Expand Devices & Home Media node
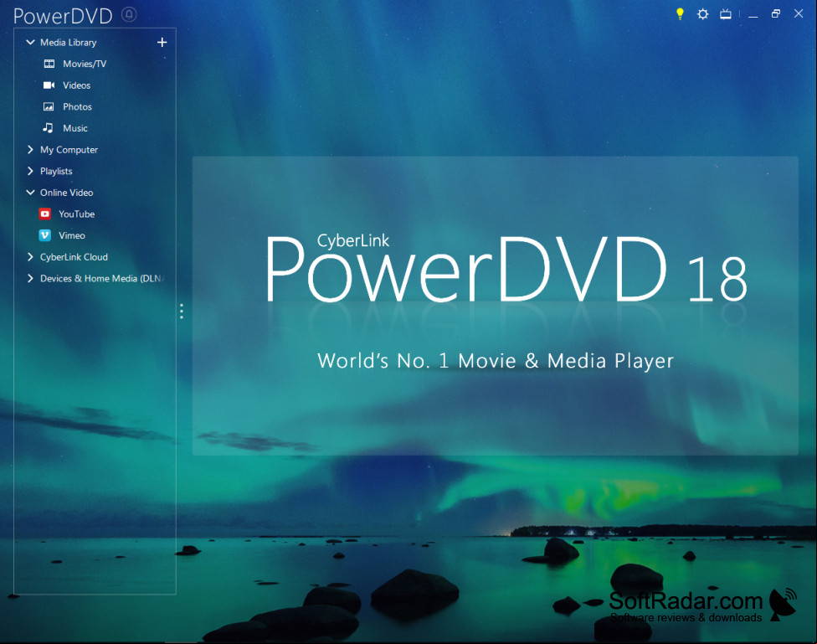 tap(30, 279)
